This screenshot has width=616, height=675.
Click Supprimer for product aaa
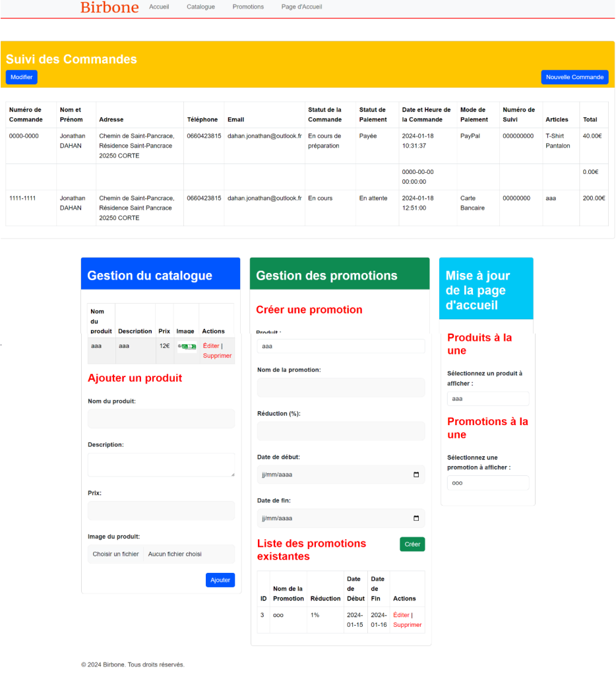pyautogui.click(x=217, y=355)
